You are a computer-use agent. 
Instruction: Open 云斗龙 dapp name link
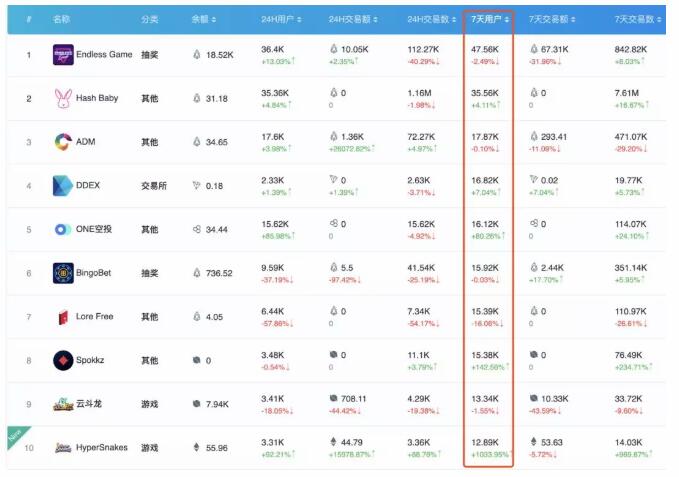pos(89,403)
